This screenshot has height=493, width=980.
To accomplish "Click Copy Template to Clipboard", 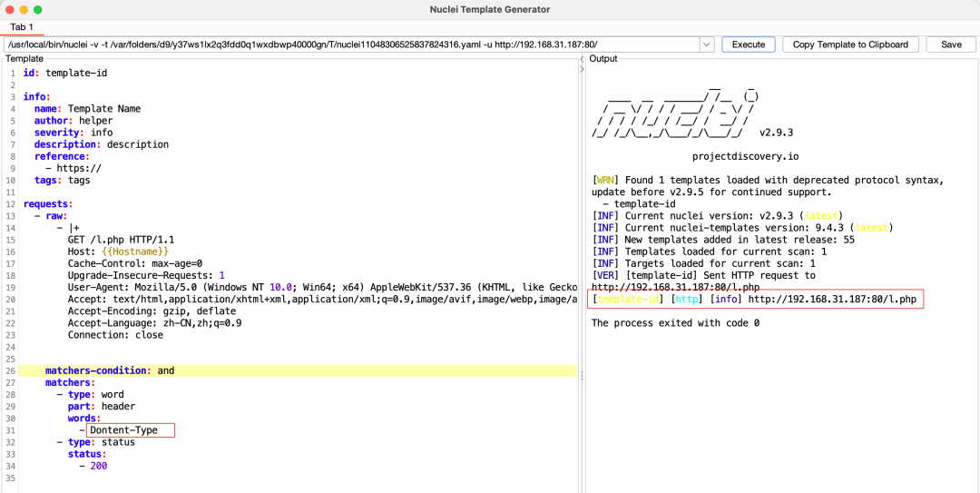I will click(850, 44).
